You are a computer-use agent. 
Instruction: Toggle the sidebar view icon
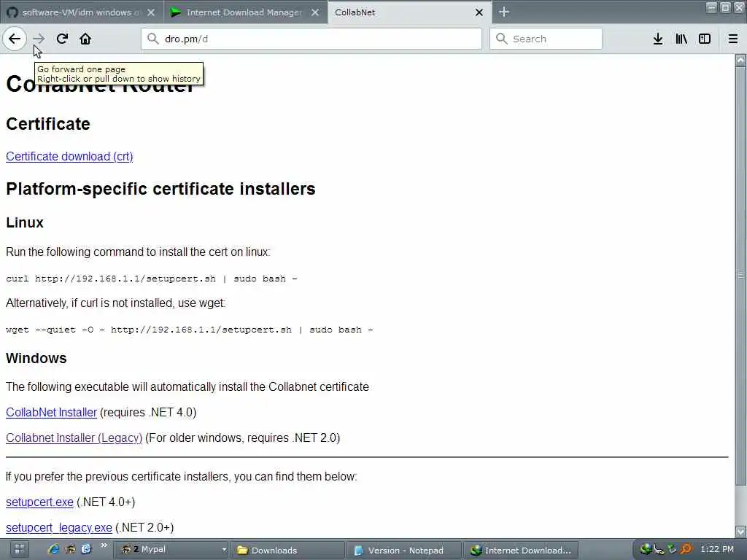tap(705, 39)
